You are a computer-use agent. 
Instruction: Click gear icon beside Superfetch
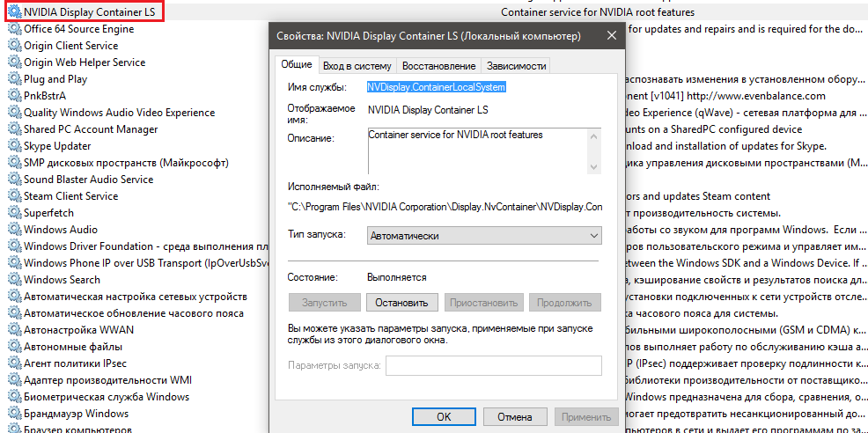(x=14, y=213)
